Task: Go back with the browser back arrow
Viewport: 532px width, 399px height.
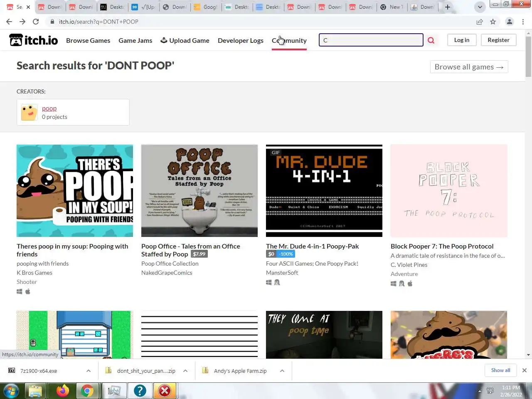Action: (x=9, y=22)
